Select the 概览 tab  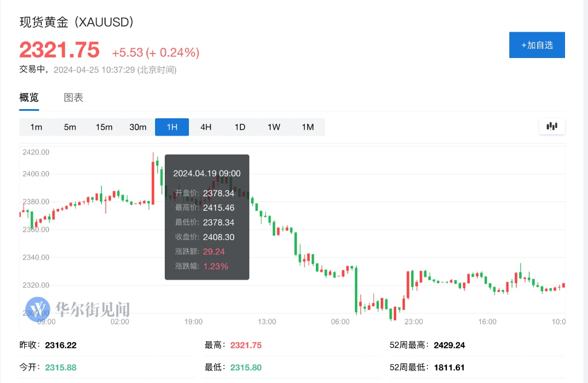click(29, 98)
